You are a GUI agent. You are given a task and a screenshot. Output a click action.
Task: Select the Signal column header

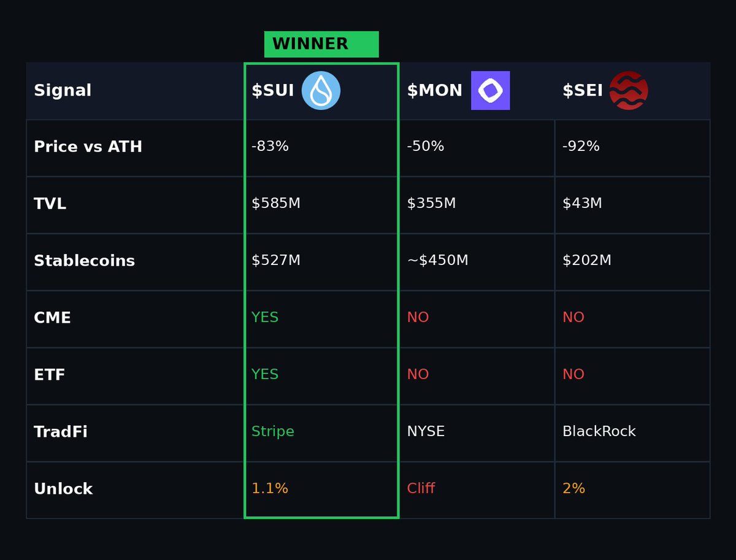click(63, 91)
